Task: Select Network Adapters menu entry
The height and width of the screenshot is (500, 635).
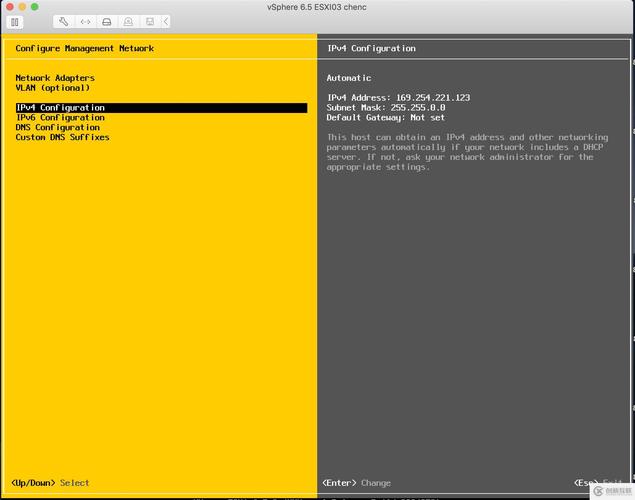Action: pos(55,78)
